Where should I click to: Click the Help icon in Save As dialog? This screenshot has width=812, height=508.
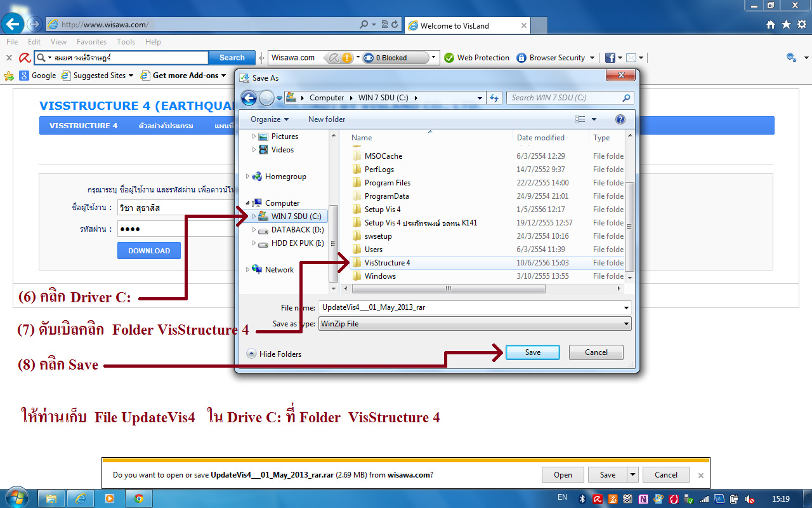(x=620, y=119)
